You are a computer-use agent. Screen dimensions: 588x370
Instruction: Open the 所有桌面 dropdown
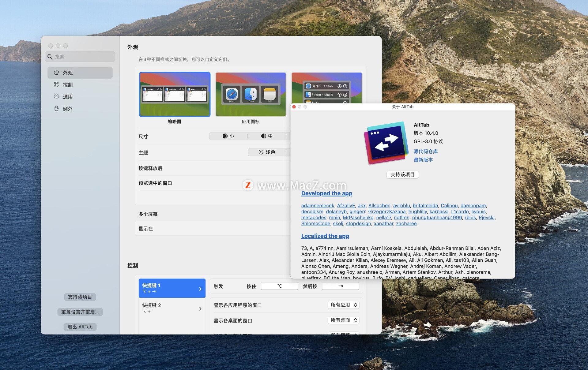click(x=343, y=320)
